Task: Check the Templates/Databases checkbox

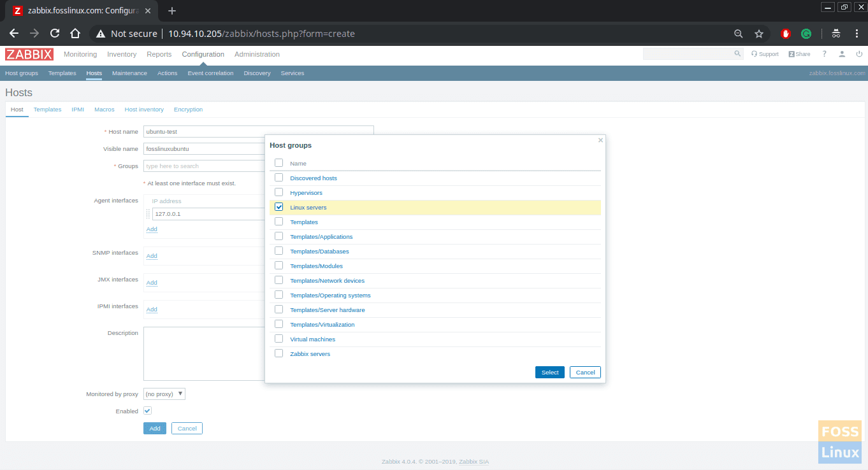Action: point(278,251)
